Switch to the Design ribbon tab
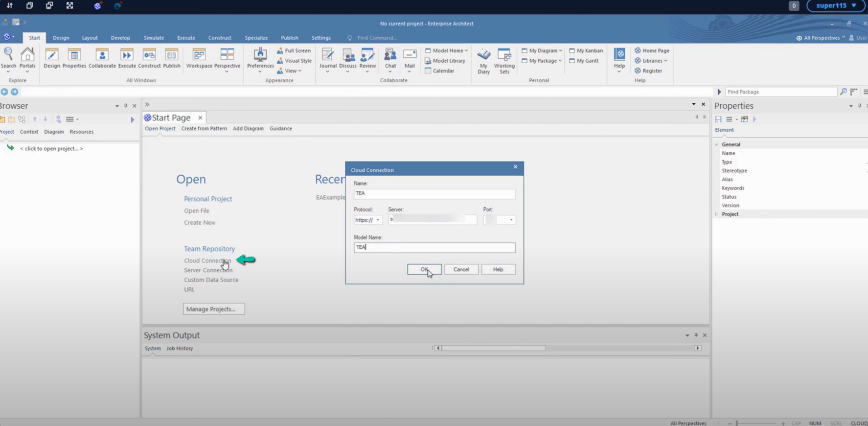The width and height of the screenshot is (868, 426). pyautogui.click(x=61, y=38)
